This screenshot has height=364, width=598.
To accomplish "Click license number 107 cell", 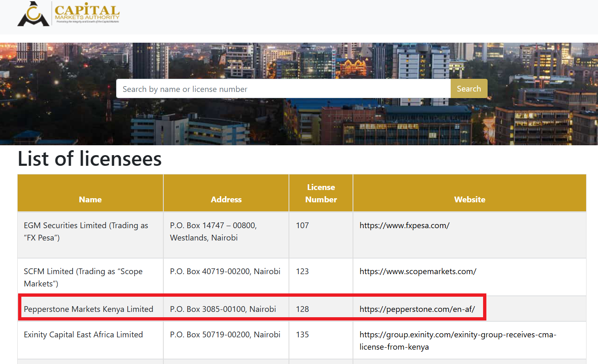I will click(x=302, y=226).
